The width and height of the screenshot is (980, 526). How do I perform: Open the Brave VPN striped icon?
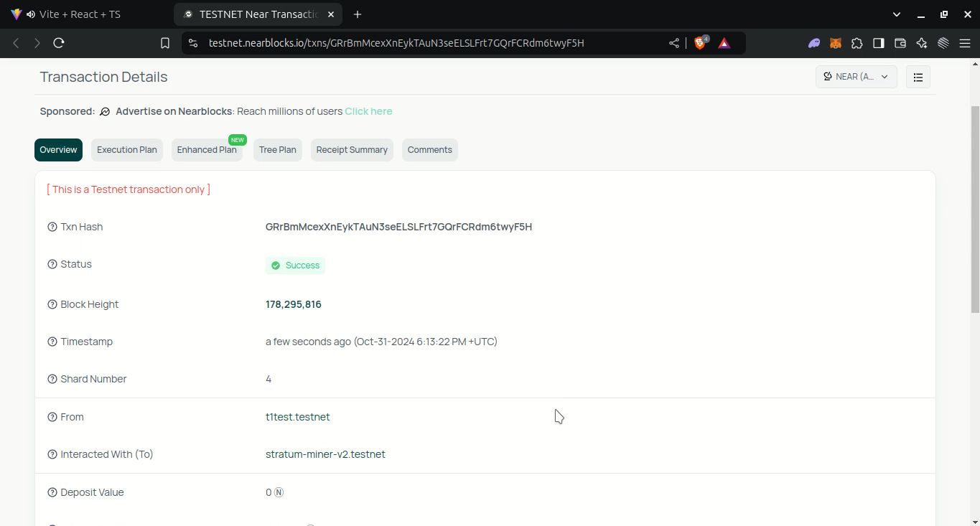(x=943, y=43)
